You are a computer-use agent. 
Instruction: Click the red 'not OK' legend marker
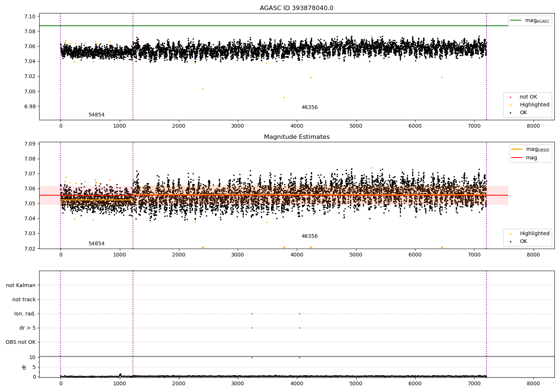(x=510, y=97)
